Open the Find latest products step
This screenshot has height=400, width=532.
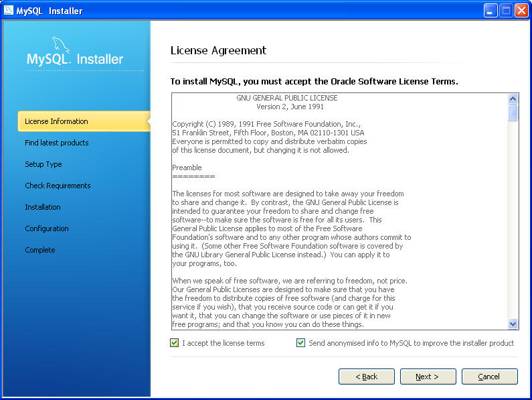(56, 143)
